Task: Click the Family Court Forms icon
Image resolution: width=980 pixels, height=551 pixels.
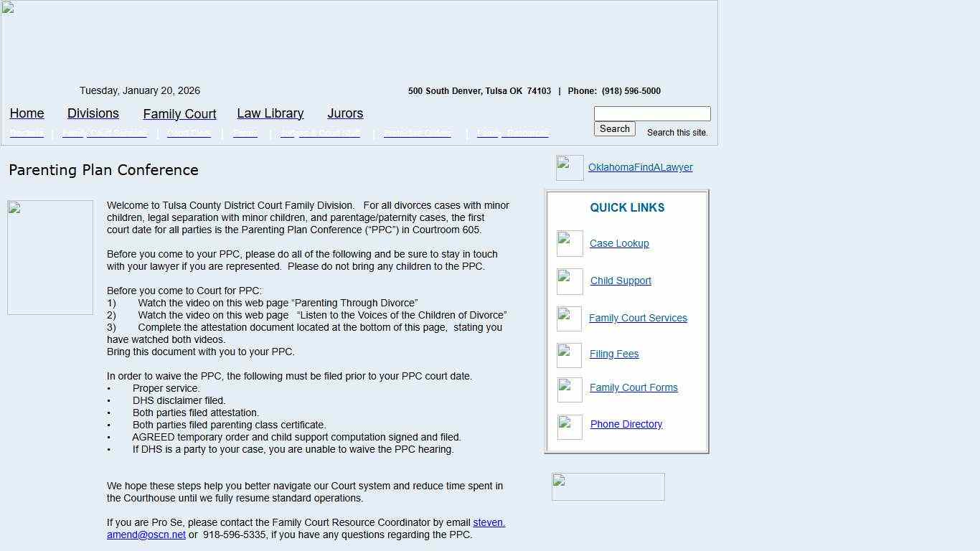Action: (x=568, y=390)
